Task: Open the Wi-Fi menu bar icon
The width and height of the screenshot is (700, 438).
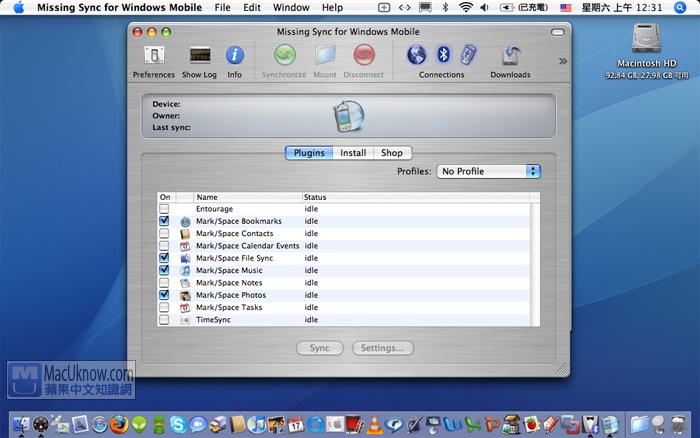Action: click(466, 7)
